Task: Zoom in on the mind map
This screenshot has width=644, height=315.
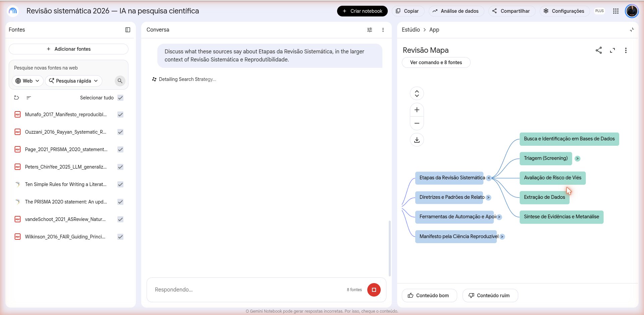Action: click(417, 110)
